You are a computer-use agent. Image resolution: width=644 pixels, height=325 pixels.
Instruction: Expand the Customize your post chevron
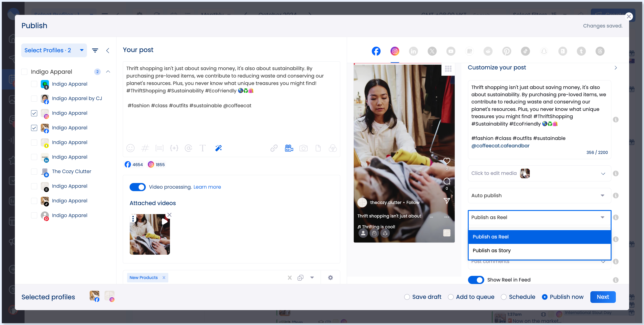(616, 68)
